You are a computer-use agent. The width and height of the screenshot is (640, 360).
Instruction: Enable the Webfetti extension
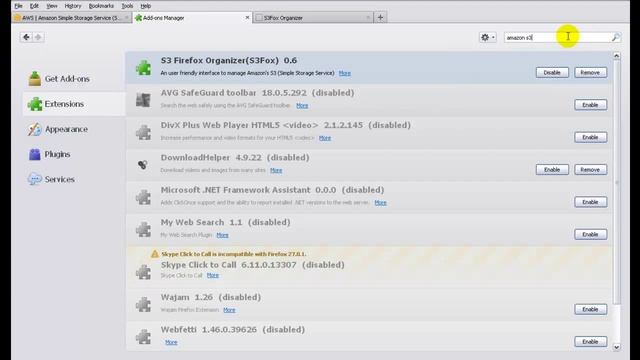(590, 342)
